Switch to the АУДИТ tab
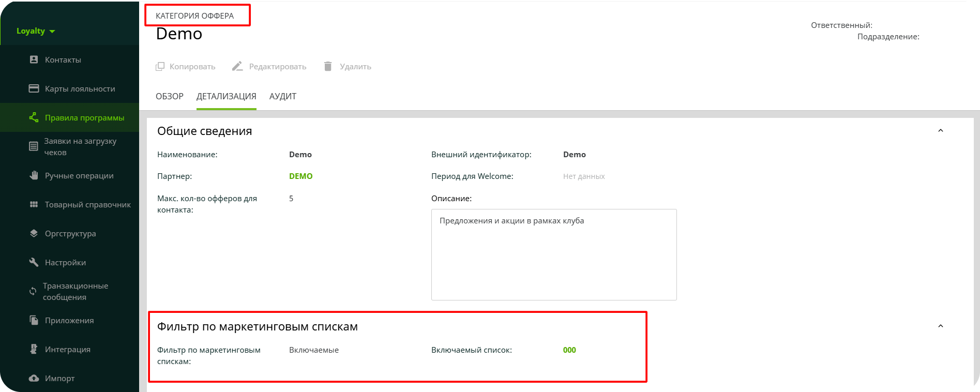The width and height of the screenshot is (980, 392). coord(283,96)
